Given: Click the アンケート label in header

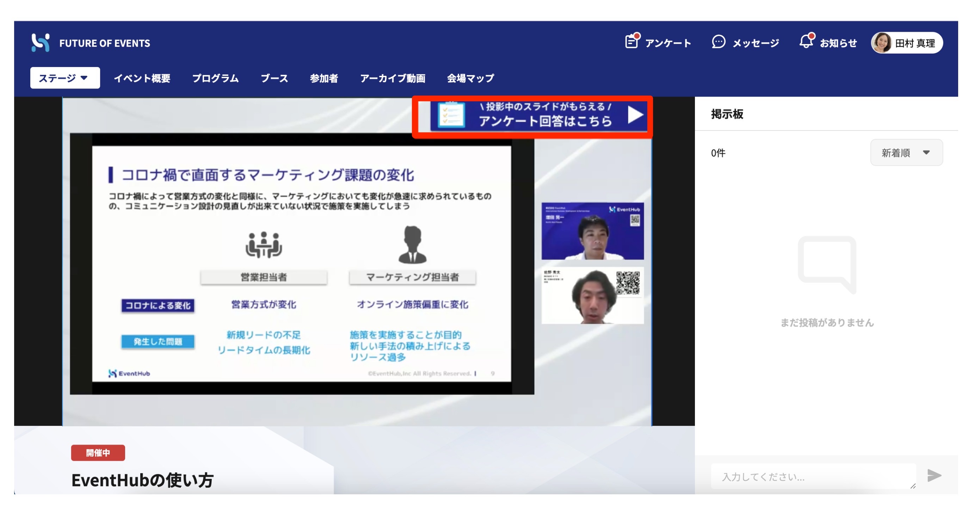Looking at the screenshot, I should pos(668,43).
